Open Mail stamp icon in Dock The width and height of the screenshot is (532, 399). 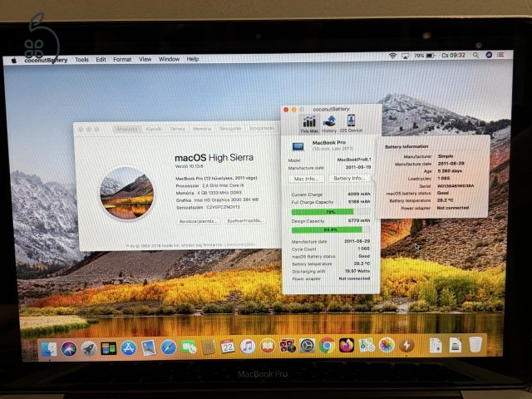click(x=149, y=347)
